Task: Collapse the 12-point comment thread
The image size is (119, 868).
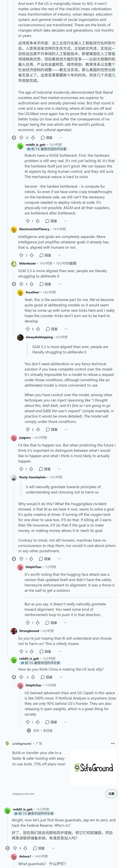Action: tap(14, 138)
